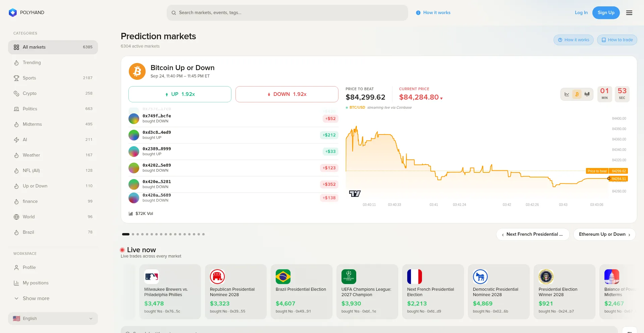Click presidential seal icon on card
The height and width of the screenshot is (333, 644).
pos(546,277)
